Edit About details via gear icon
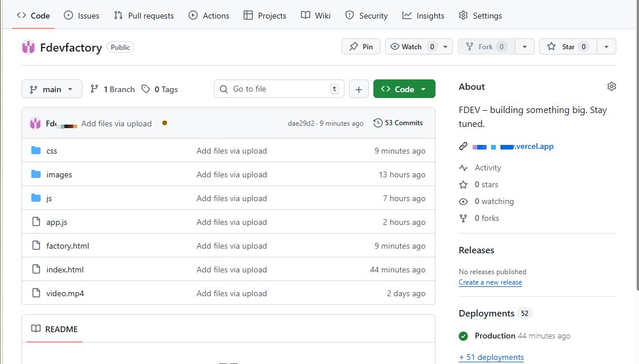Viewport: 639px width, 364px height. 611,86
